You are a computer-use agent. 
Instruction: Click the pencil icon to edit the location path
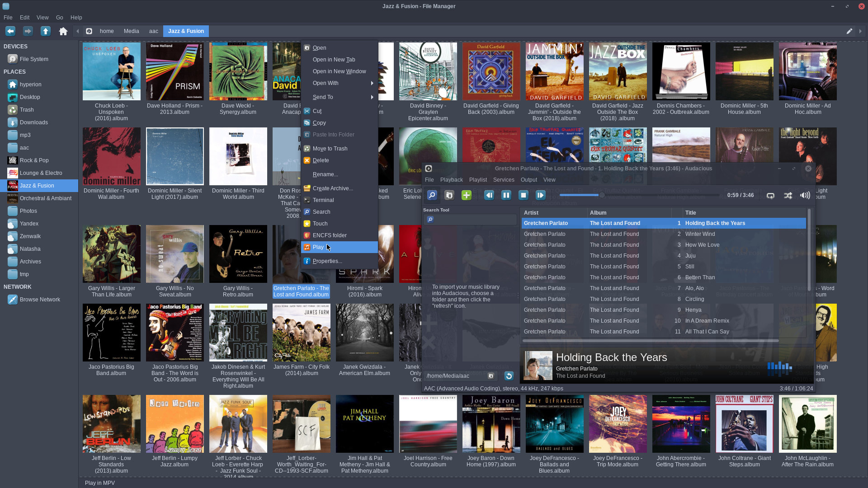(x=849, y=31)
